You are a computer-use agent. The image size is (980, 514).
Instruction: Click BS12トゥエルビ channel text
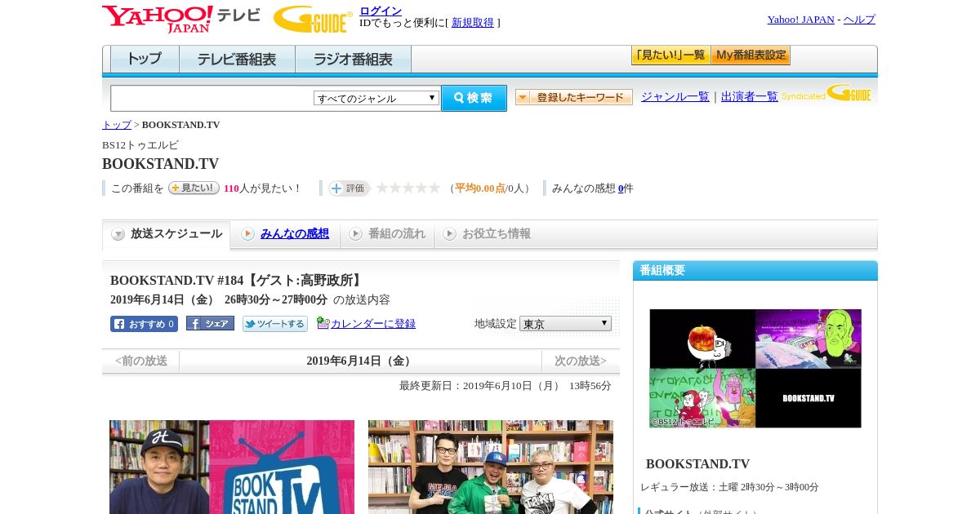point(140,145)
